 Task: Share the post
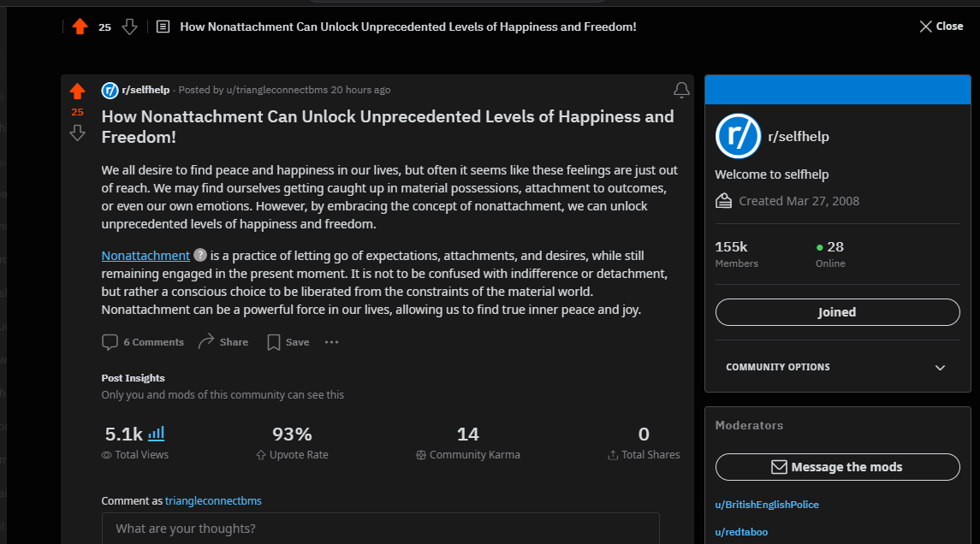click(223, 342)
